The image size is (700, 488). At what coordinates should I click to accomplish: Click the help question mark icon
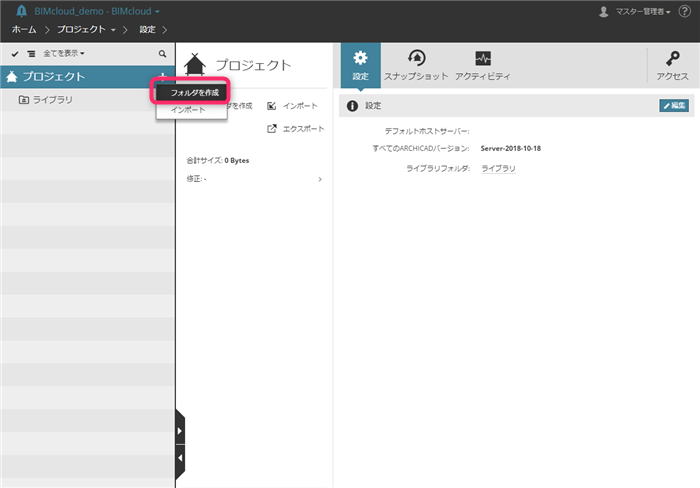click(684, 11)
